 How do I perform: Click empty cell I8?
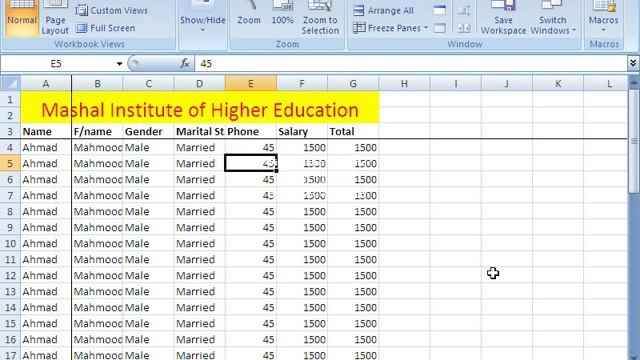(x=456, y=211)
